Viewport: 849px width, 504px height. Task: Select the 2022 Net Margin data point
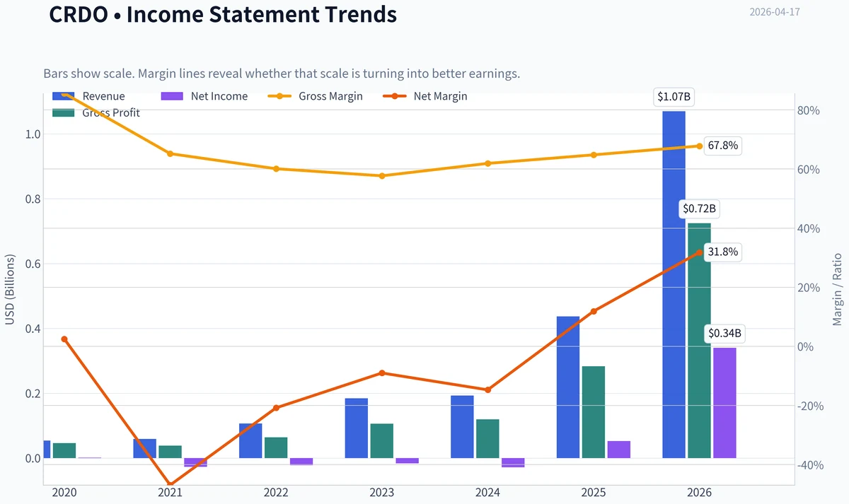click(276, 408)
